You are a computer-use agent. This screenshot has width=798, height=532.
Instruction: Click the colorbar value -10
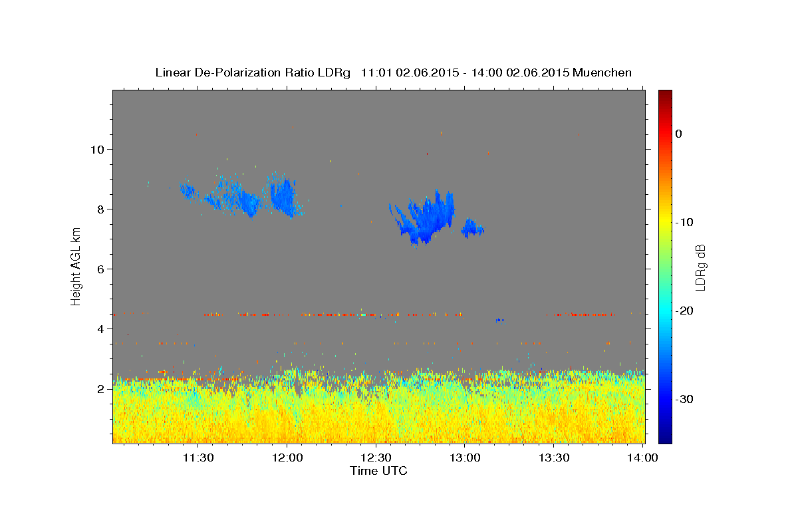pos(685,222)
